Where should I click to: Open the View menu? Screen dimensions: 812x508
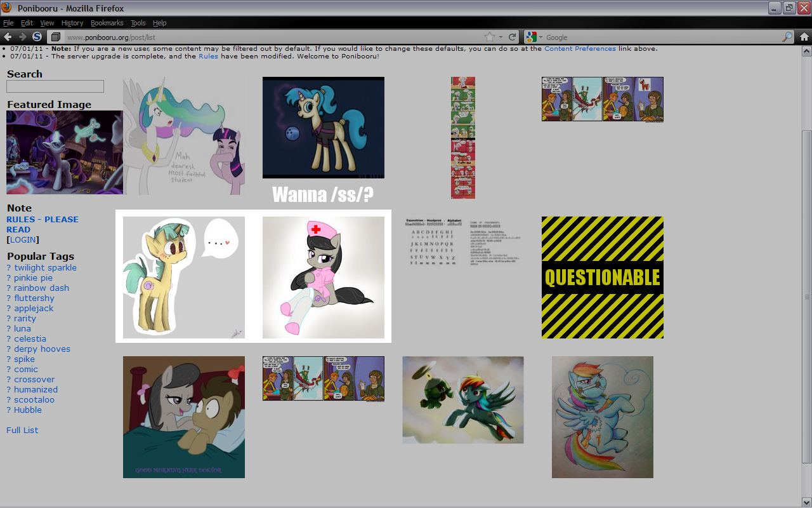47,23
